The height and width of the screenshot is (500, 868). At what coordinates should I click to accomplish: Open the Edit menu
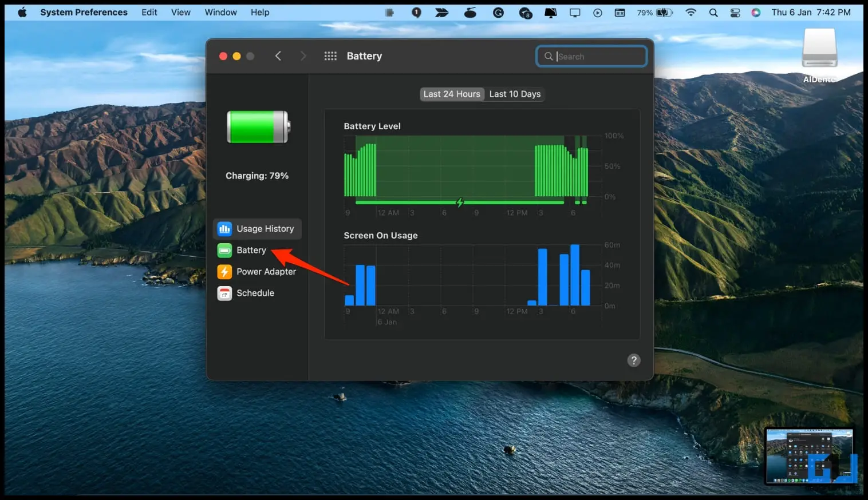pyautogui.click(x=149, y=12)
